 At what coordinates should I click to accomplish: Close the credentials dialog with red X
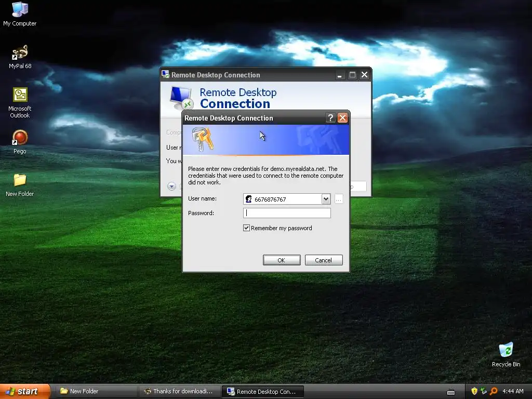[x=342, y=118]
